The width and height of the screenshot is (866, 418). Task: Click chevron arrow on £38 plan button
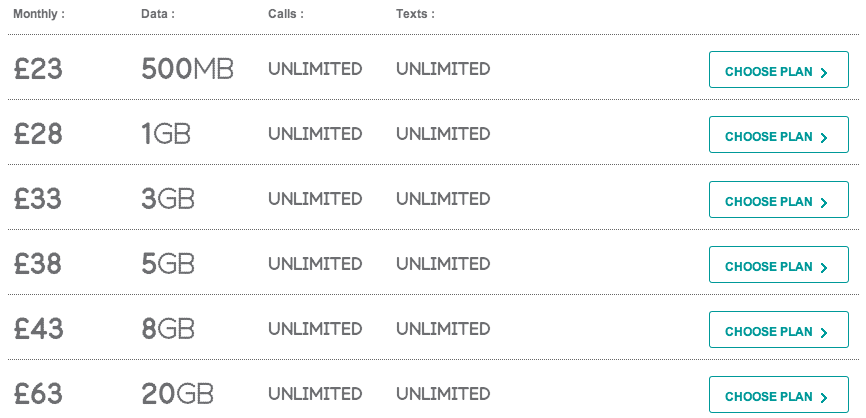click(824, 268)
